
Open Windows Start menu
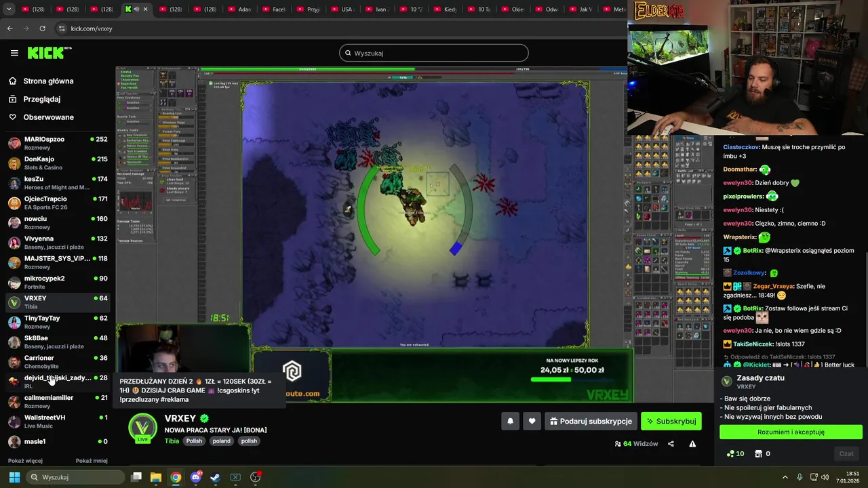tap(14, 477)
